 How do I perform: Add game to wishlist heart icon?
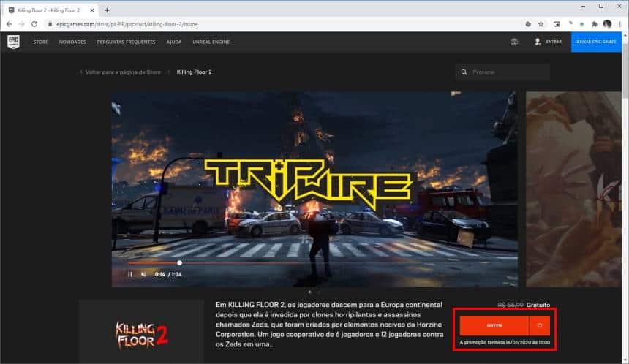(x=540, y=325)
